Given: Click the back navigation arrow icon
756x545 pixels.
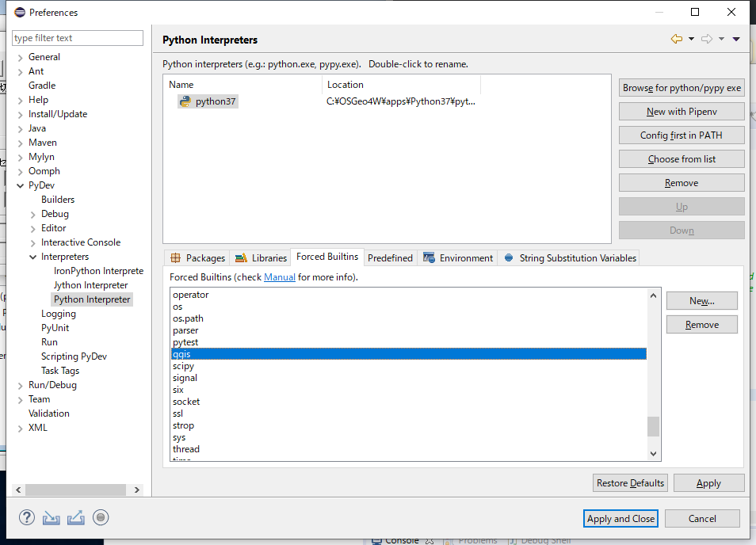Looking at the screenshot, I should click(676, 39).
